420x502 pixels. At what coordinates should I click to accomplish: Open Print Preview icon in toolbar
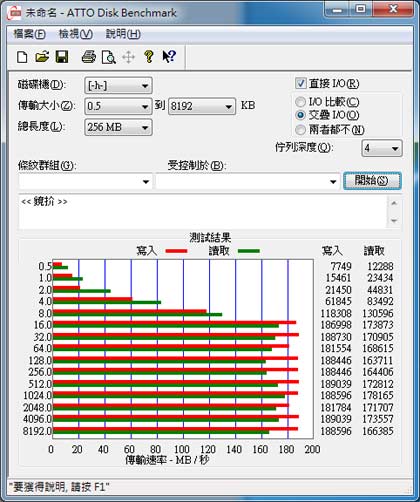click(x=109, y=57)
